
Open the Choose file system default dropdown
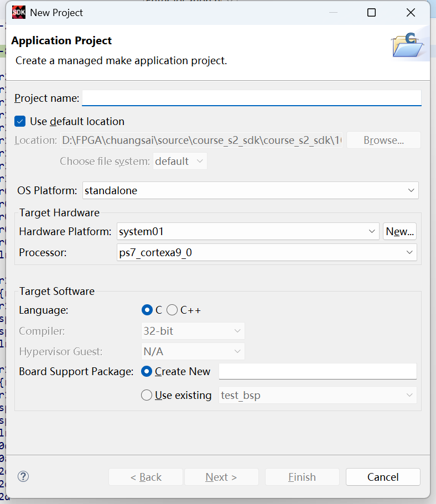[180, 161]
